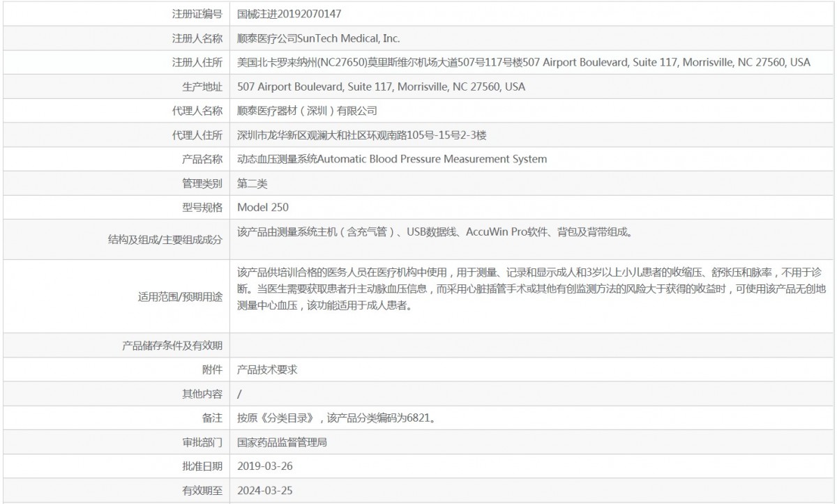Click the 备注 label
Screen dimensions: 837x504
[213, 418]
